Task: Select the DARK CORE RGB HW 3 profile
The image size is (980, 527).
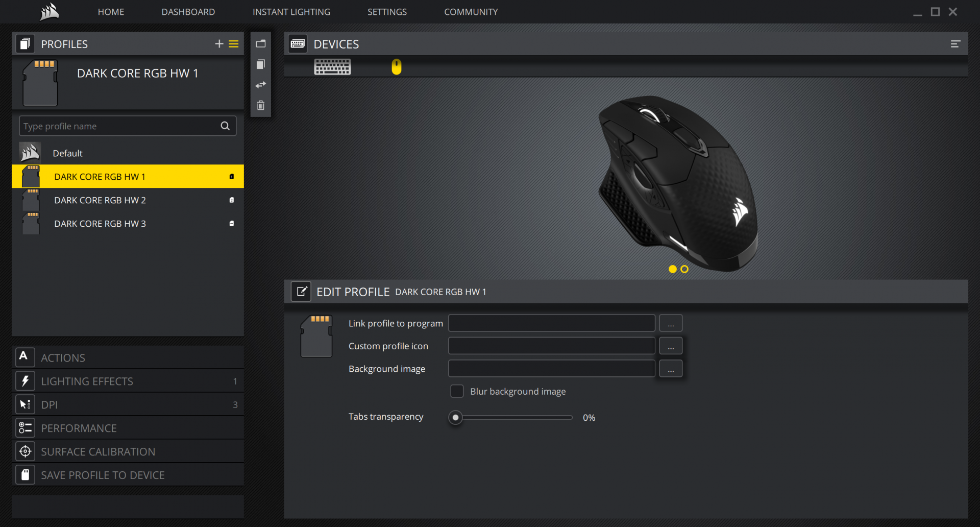Action: coord(128,224)
